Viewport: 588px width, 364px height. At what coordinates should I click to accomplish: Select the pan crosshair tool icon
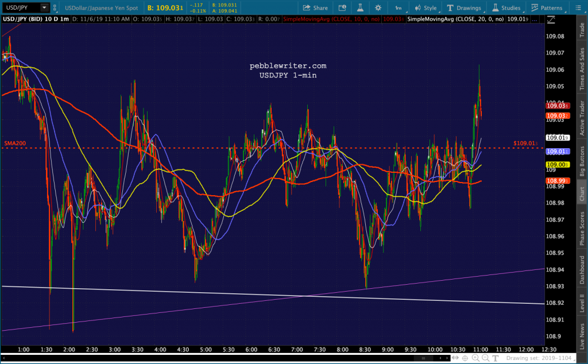click(465, 358)
